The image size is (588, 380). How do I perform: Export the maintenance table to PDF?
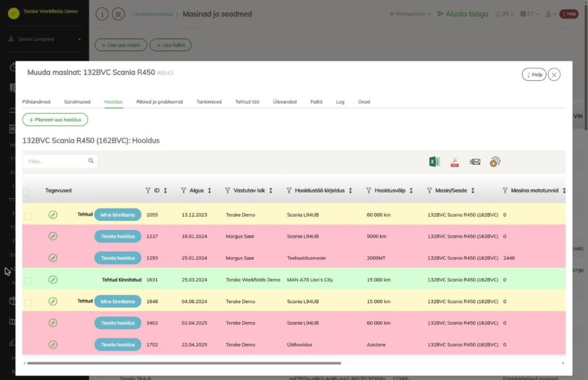click(455, 162)
